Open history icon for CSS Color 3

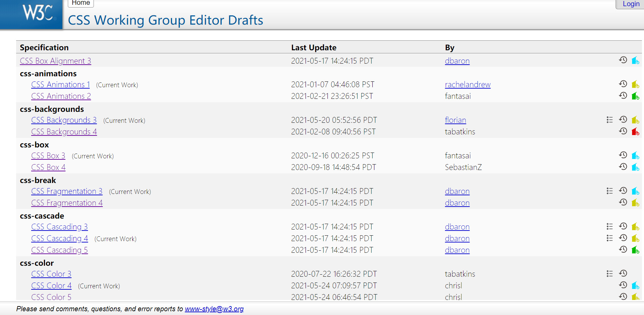pos(623,273)
